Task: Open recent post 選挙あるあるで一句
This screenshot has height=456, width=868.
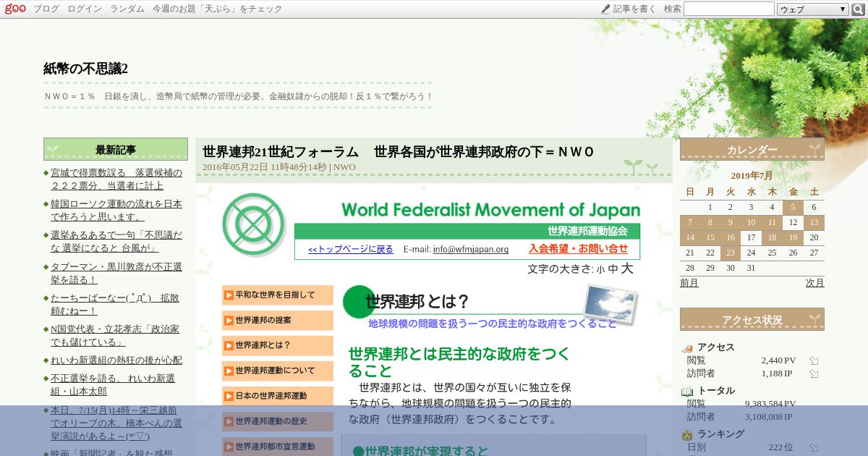Action: (116, 242)
